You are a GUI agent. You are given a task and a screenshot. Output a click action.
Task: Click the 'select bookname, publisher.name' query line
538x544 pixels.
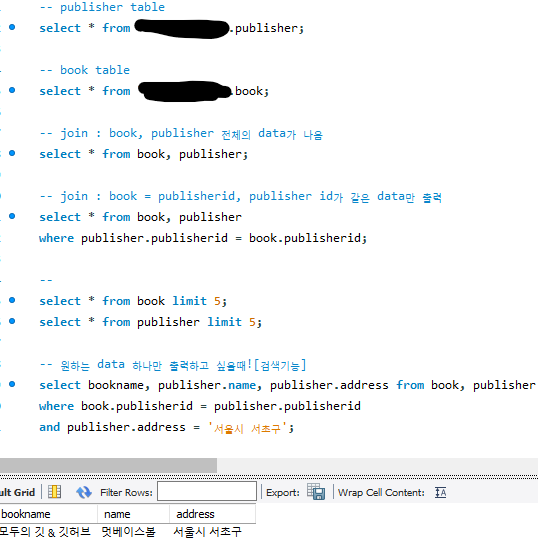point(288,385)
